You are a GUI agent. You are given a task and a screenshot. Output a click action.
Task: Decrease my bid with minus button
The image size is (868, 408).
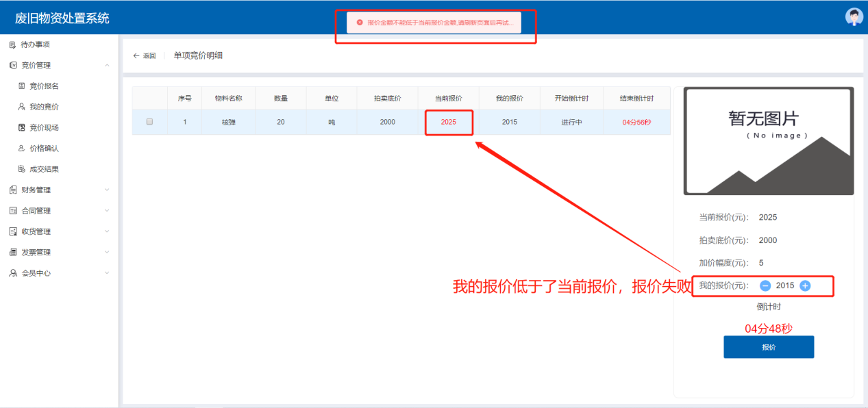[765, 285]
